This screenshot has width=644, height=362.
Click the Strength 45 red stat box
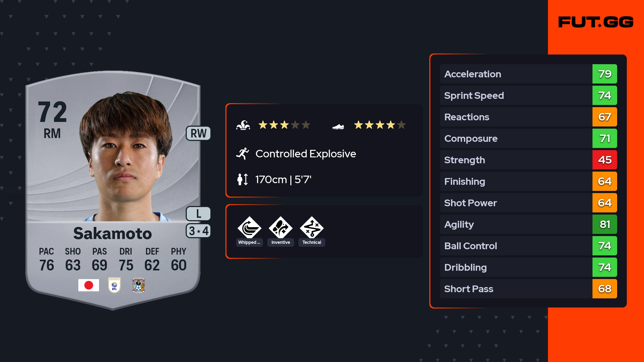(x=605, y=160)
